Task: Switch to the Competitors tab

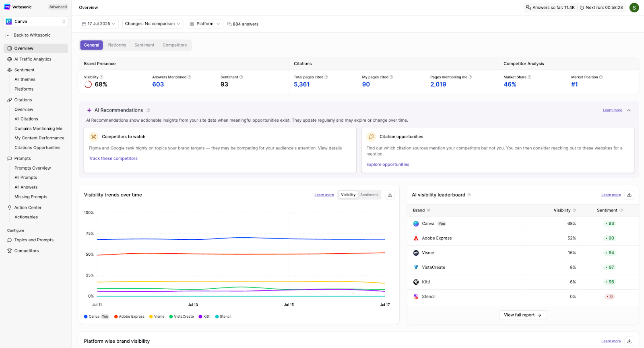Action: pyautogui.click(x=174, y=45)
